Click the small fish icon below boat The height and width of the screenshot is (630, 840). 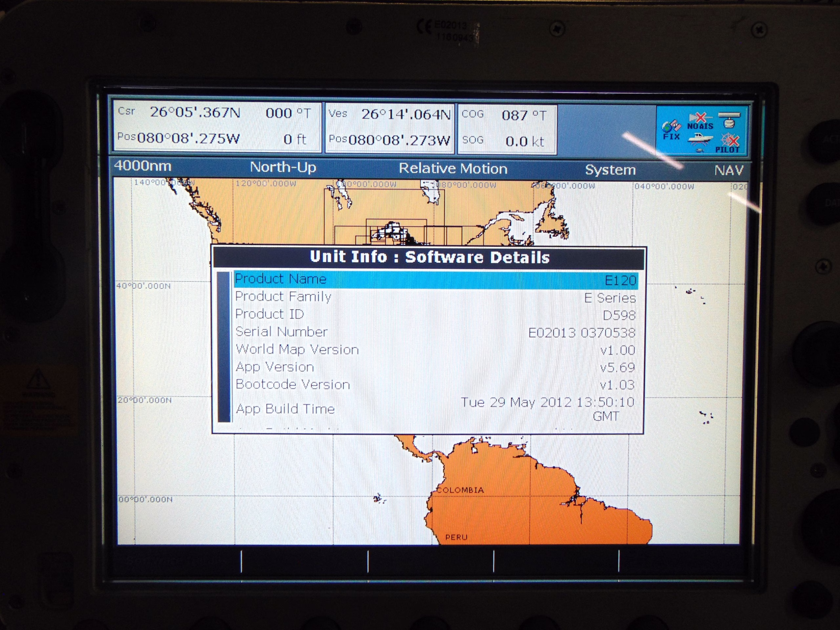click(700, 151)
